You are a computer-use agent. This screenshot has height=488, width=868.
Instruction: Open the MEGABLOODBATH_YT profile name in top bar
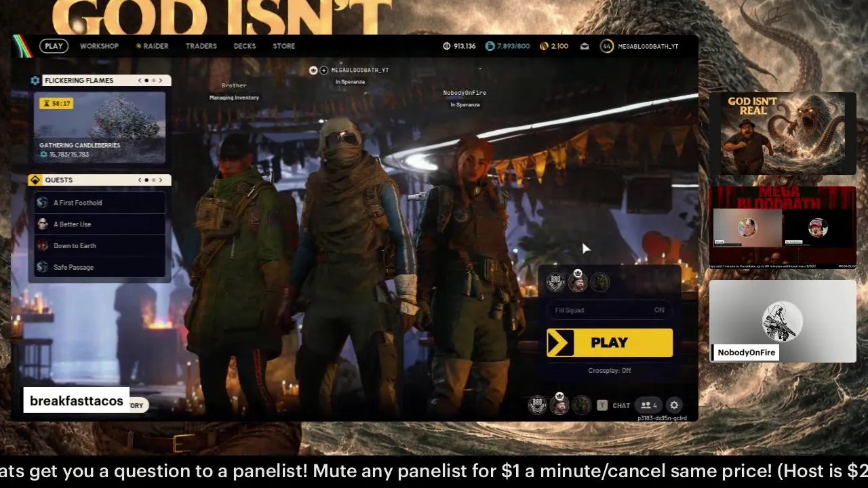(x=648, y=46)
